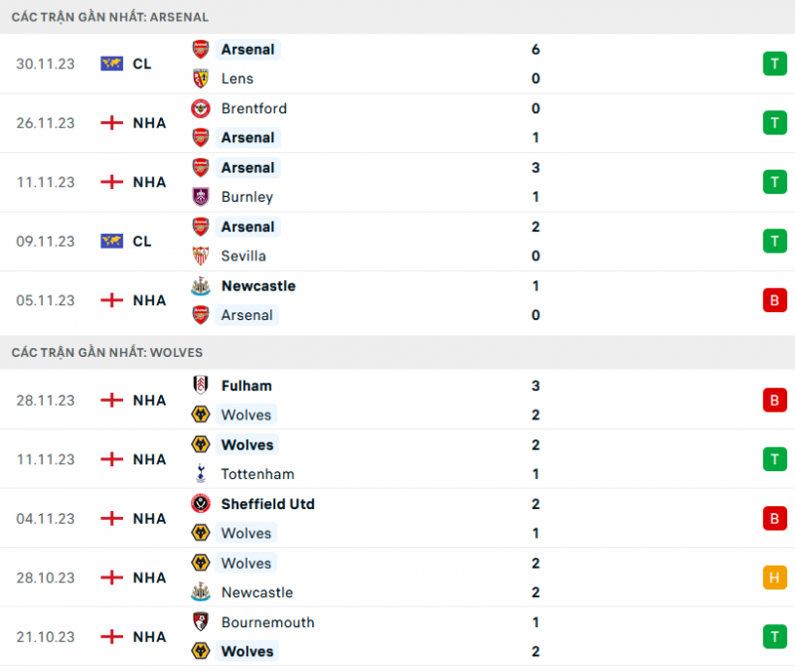The image size is (795, 672).
Task: Click the Burnley club crest icon
Action: 201,197
